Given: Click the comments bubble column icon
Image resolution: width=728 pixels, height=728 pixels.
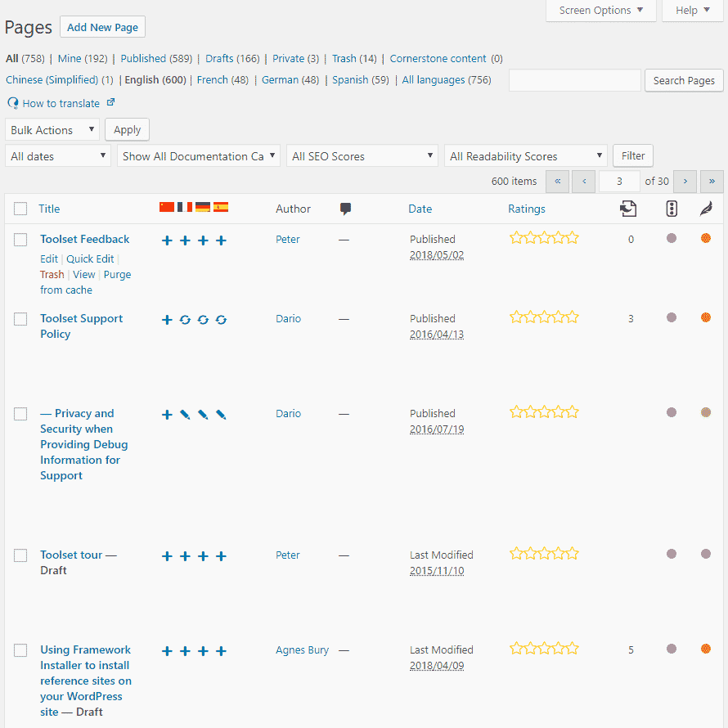Looking at the screenshot, I should click(345, 209).
